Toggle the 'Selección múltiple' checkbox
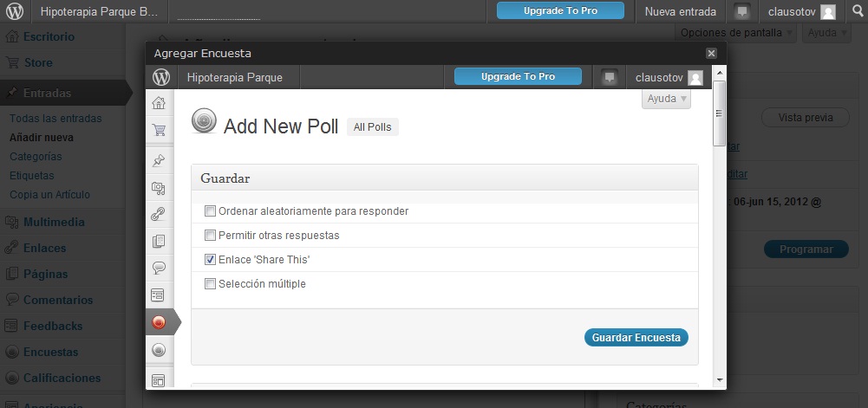 pos(210,283)
